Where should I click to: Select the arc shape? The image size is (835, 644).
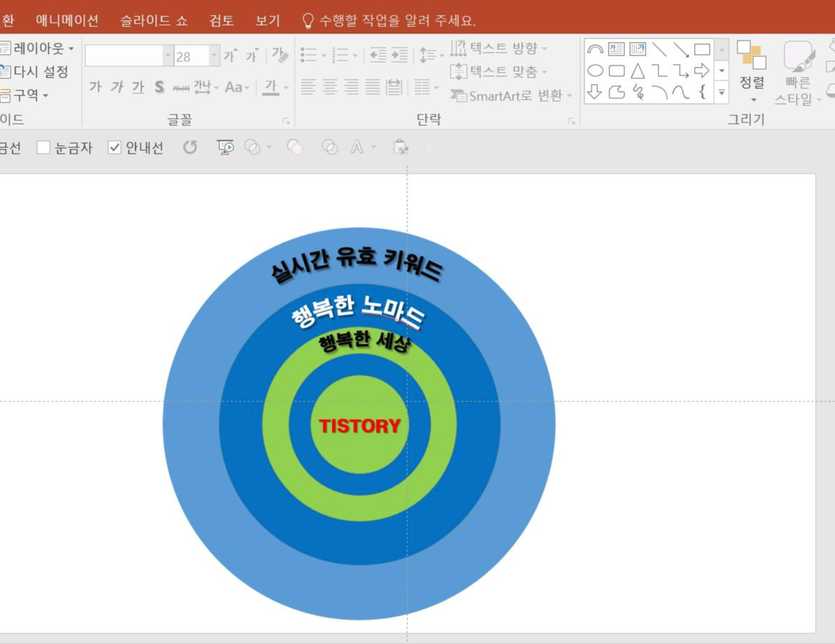pos(659,92)
